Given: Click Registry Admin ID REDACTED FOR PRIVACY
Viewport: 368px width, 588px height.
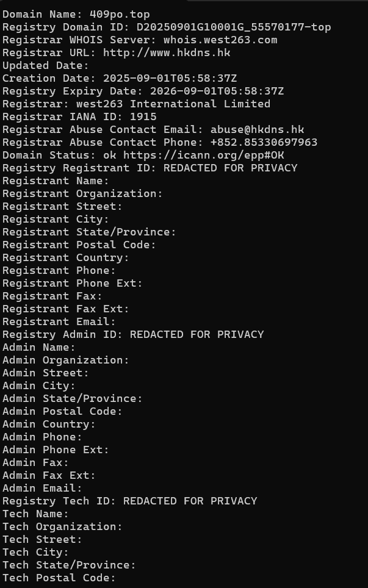Looking at the screenshot, I should (197, 334).
